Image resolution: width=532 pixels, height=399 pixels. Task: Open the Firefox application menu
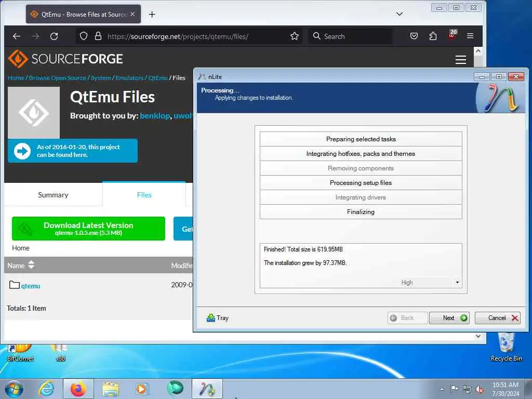click(470, 36)
